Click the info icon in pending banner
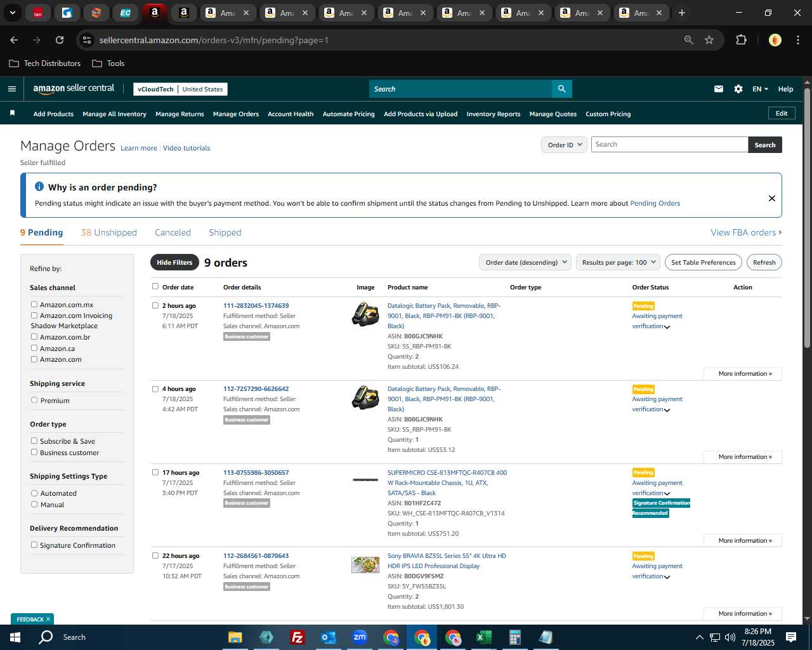Image resolution: width=812 pixels, height=650 pixels. 39,187
